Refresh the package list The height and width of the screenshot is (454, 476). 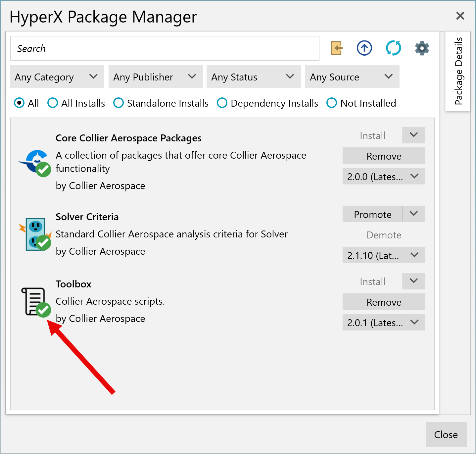tap(394, 48)
